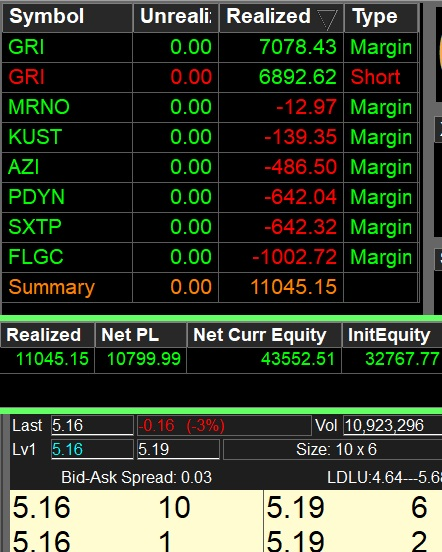The height and width of the screenshot is (552, 442).
Task: Click realized loss -139.35
Action: point(301,137)
